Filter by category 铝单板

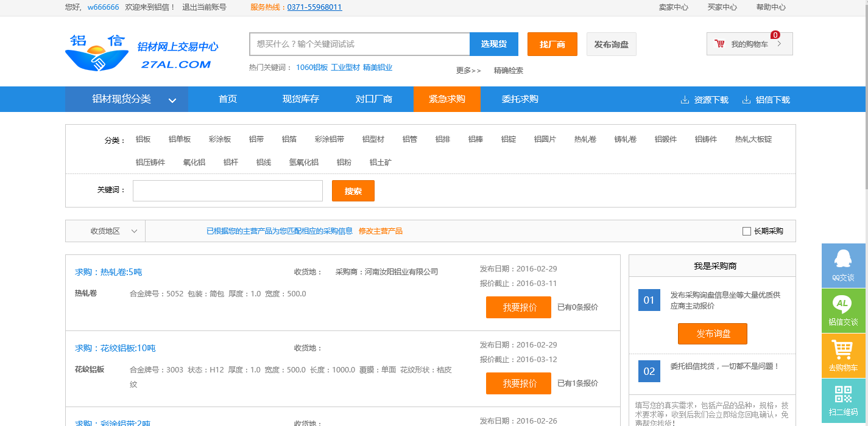click(180, 139)
